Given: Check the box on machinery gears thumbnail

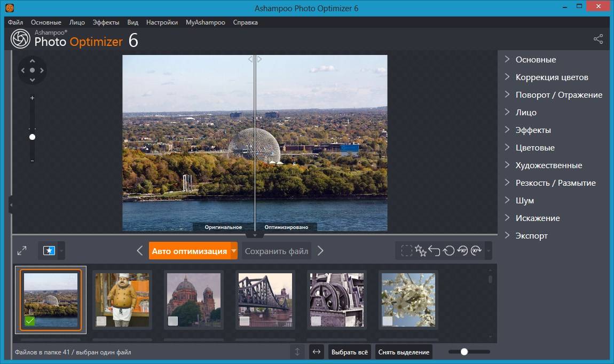Looking at the screenshot, I should 316,321.
